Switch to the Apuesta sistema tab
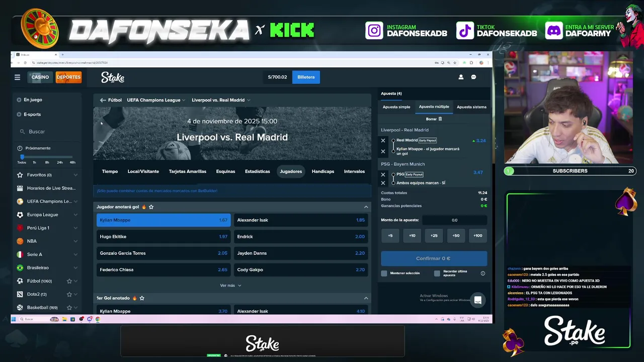Viewport: 644px width, 362px height. (471, 107)
